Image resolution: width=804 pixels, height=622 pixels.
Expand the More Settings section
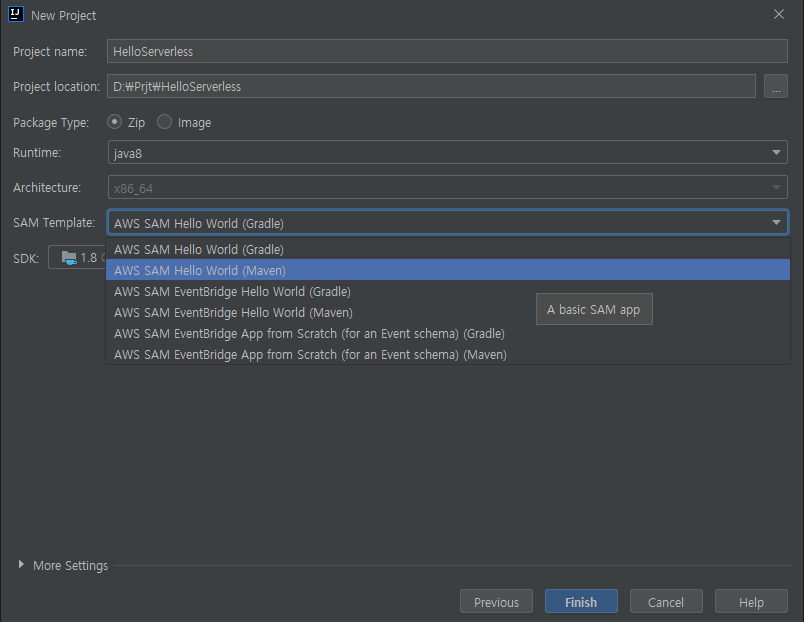21,565
